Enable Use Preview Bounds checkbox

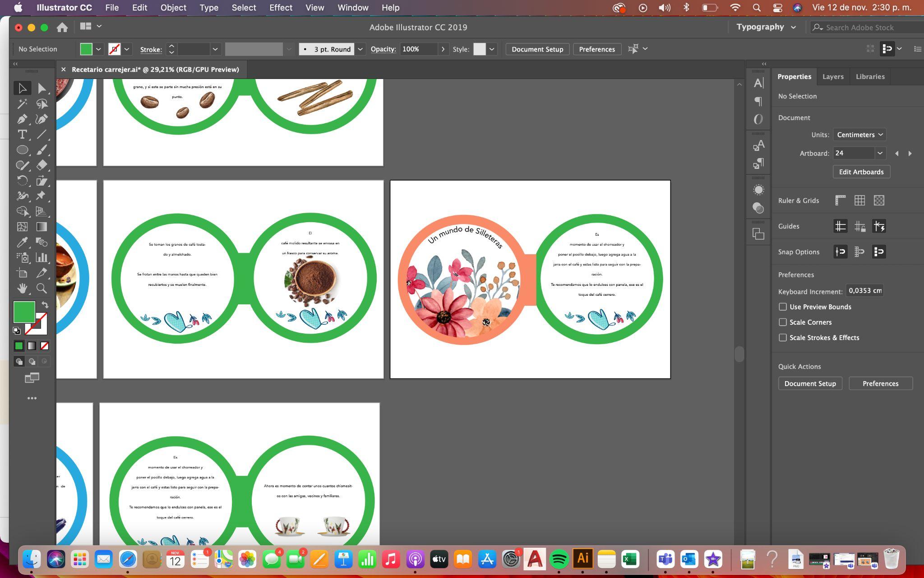[783, 307]
